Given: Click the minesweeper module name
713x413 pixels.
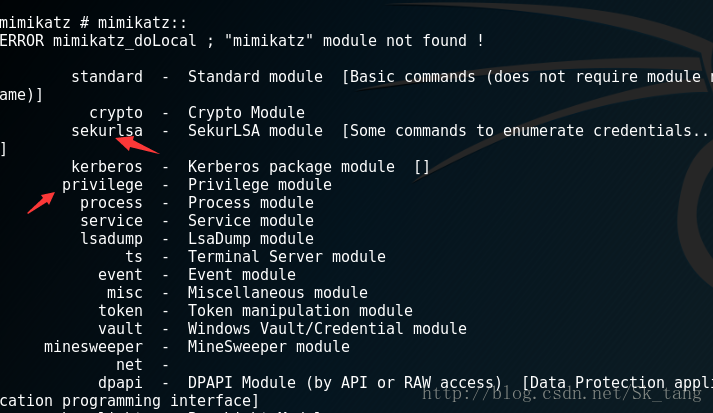Looking at the screenshot, I should pyautogui.click(x=93, y=347).
